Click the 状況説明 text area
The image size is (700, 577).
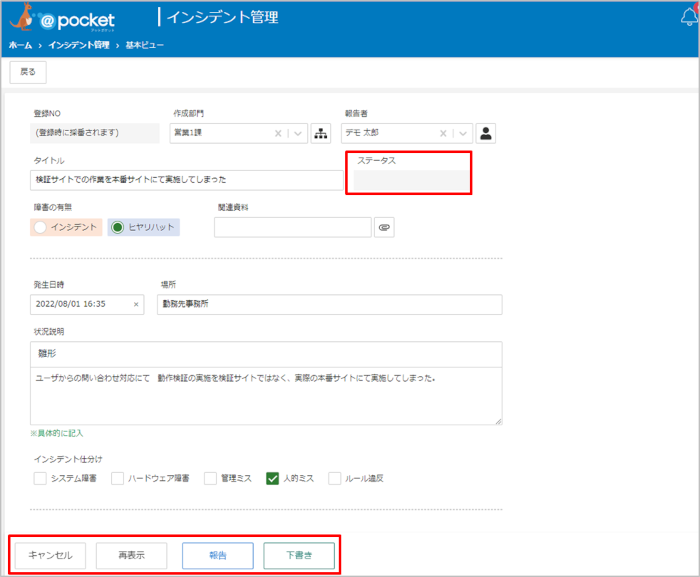[x=266, y=396]
